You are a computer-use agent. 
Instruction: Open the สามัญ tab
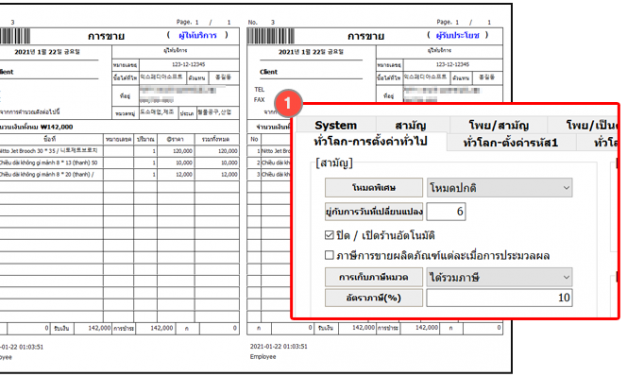411,126
